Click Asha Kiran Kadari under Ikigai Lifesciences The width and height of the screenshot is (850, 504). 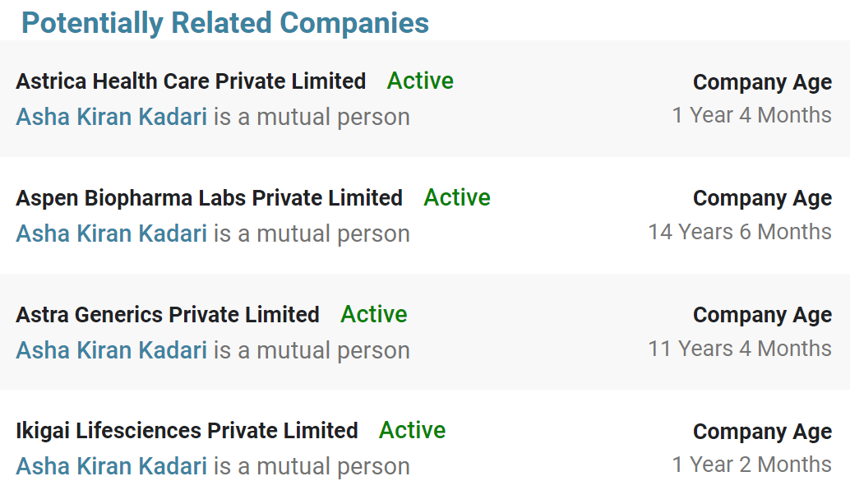[x=112, y=466]
